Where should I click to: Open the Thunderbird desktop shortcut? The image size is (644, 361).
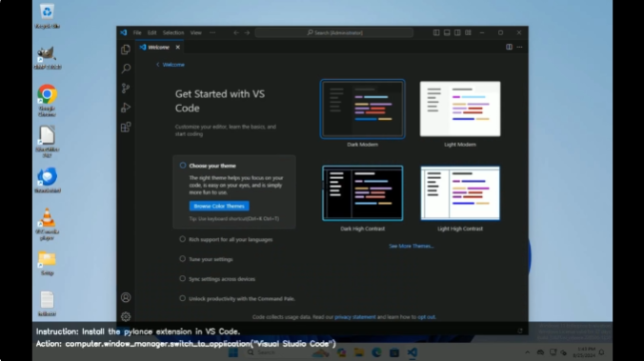[48, 180]
